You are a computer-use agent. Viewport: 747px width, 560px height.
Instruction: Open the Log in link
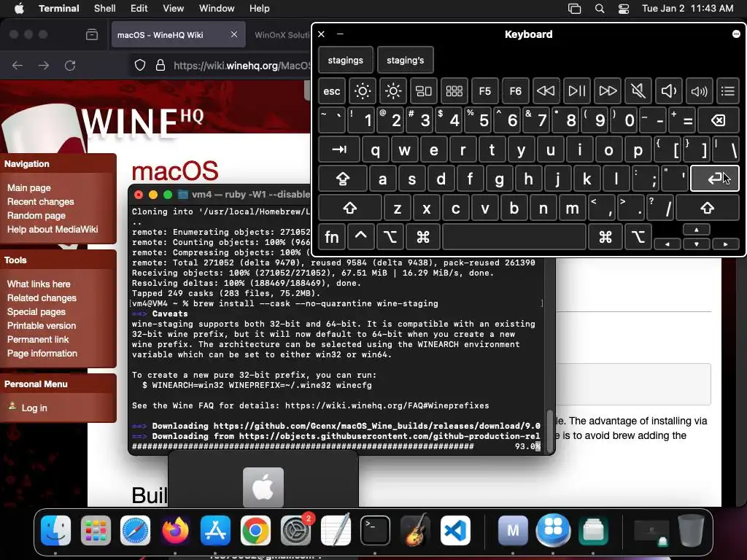click(34, 408)
